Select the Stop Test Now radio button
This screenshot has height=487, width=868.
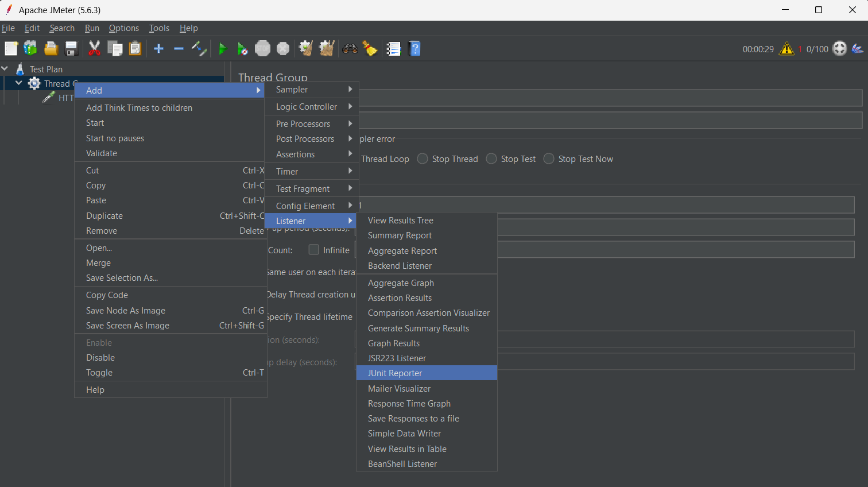click(x=549, y=159)
